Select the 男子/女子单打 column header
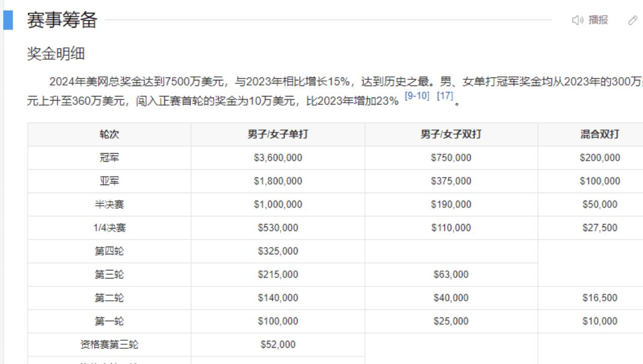The width and height of the screenshot is (643, 364). [x=278, y=134]
